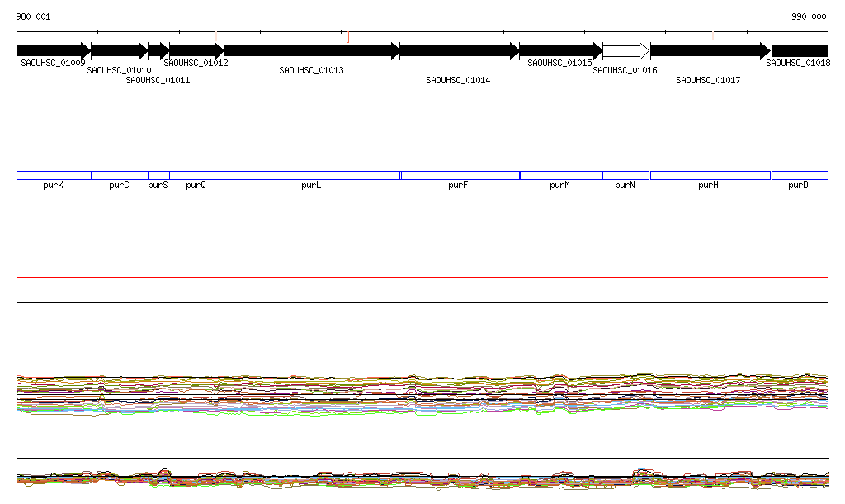Image resolution: width=845 pixels, height=504 pixels.
Task: Click the white unfilled SAOUHSC_01016 arrow
Action: (625, 50)
